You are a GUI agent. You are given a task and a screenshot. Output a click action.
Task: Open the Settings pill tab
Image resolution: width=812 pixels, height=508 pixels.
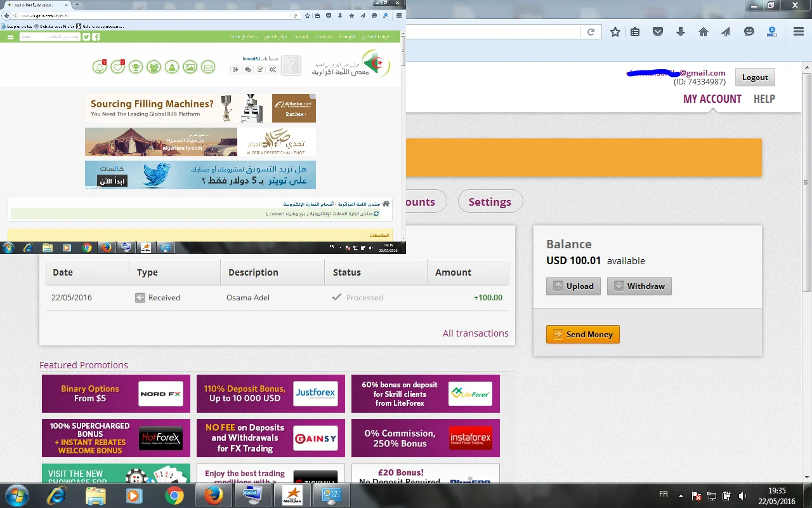pos(490,202)
